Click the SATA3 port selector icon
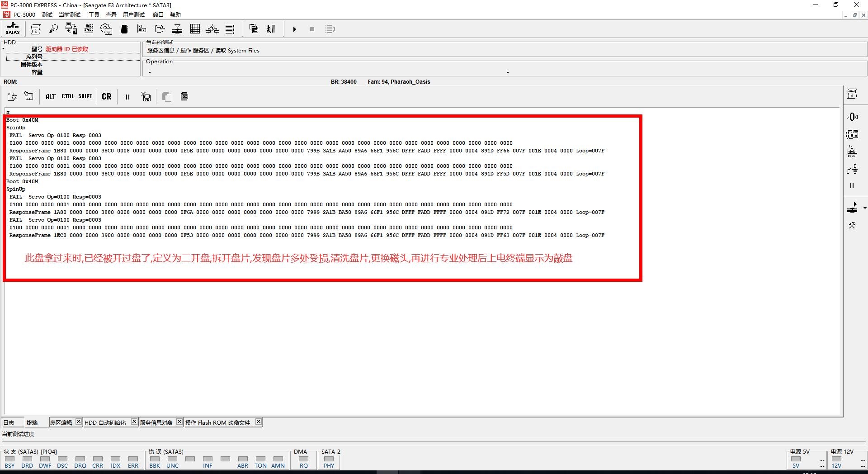 pos(13,29)
